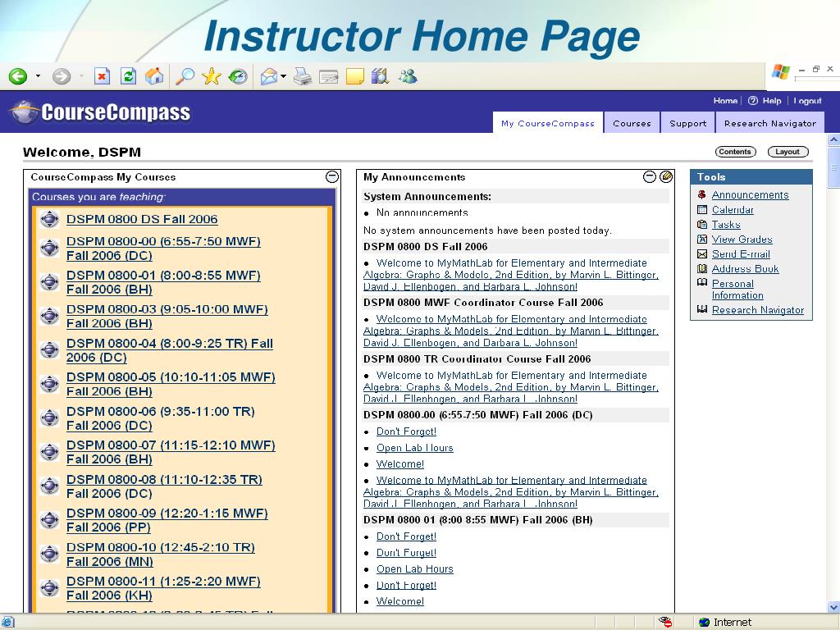Open course DSPM 0800-05 (10:10-11:05 MWF)

click(171, 384)
